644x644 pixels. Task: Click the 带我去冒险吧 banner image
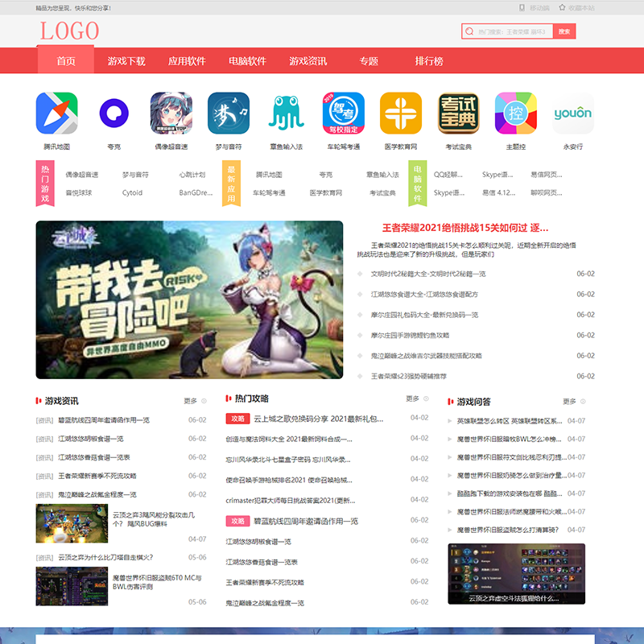click(x=189, y=299)
